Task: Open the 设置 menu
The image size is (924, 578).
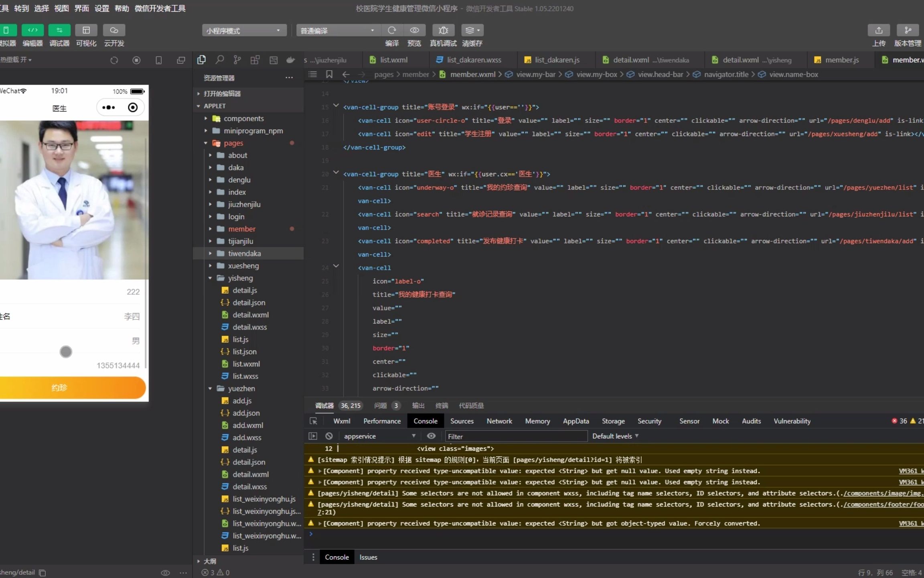Action: [x=101, y=8]
